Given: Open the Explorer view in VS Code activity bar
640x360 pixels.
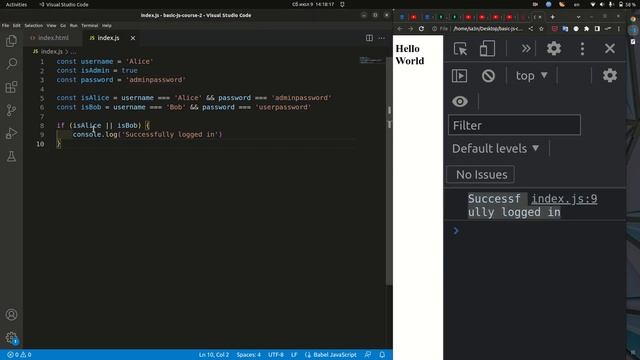Looking at the screenshot, I should [x=11, y=41].
